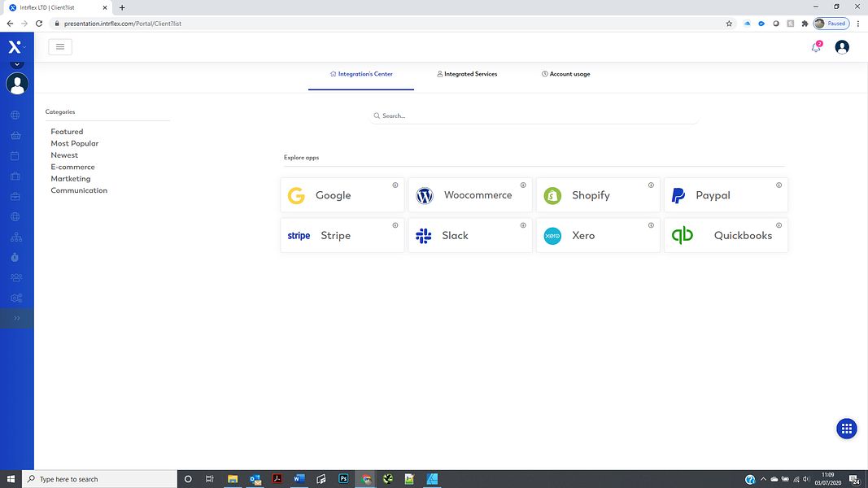
Task: Open the hamburger menu button
Action: [x=59, y=47]
